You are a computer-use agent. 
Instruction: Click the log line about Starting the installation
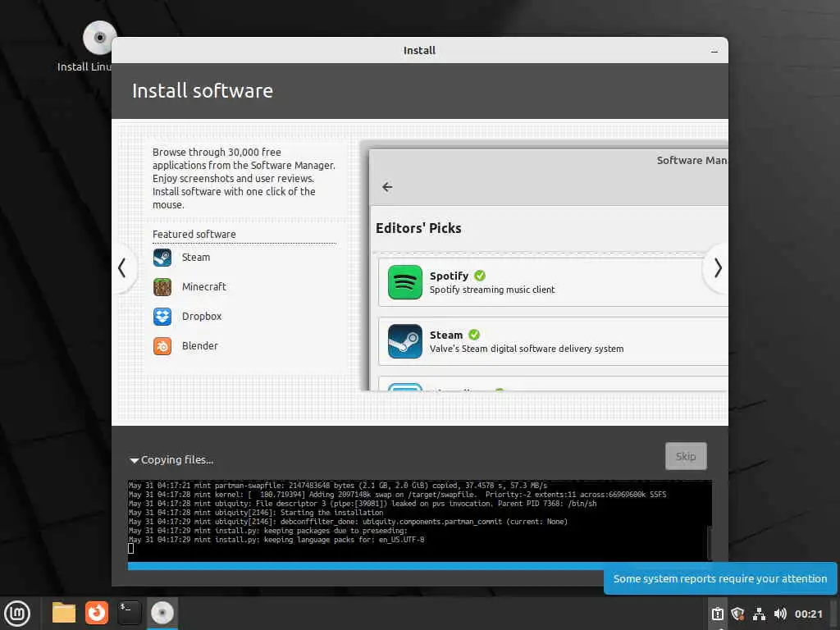coord(256,513)
